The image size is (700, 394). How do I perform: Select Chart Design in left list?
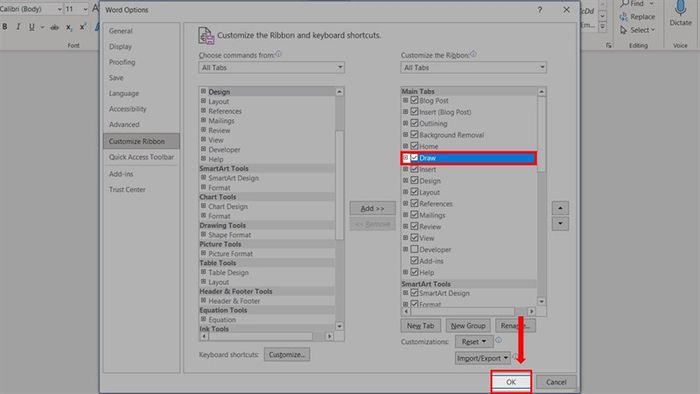click(x=228, y=206)
